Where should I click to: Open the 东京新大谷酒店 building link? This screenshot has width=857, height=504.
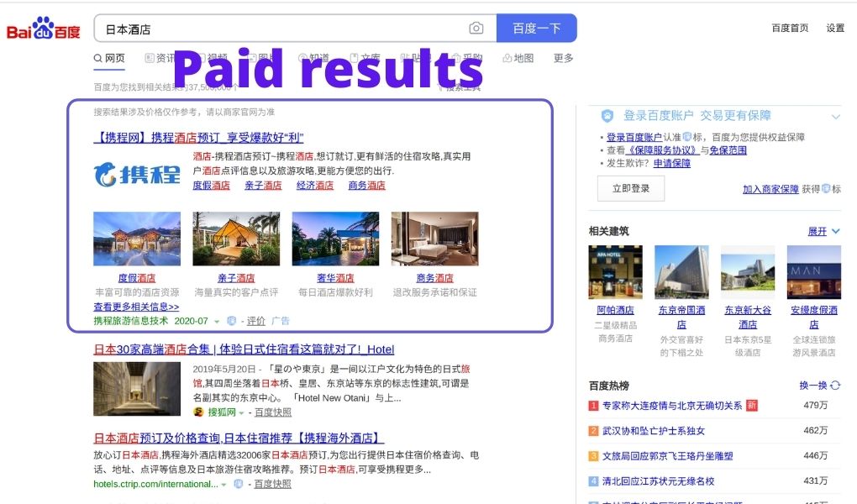pos(748,317)
